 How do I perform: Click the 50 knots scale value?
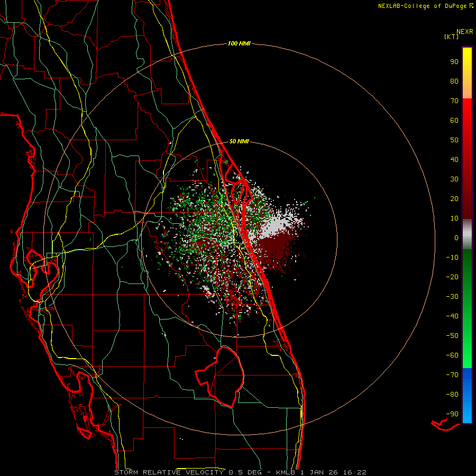(454, 140)
